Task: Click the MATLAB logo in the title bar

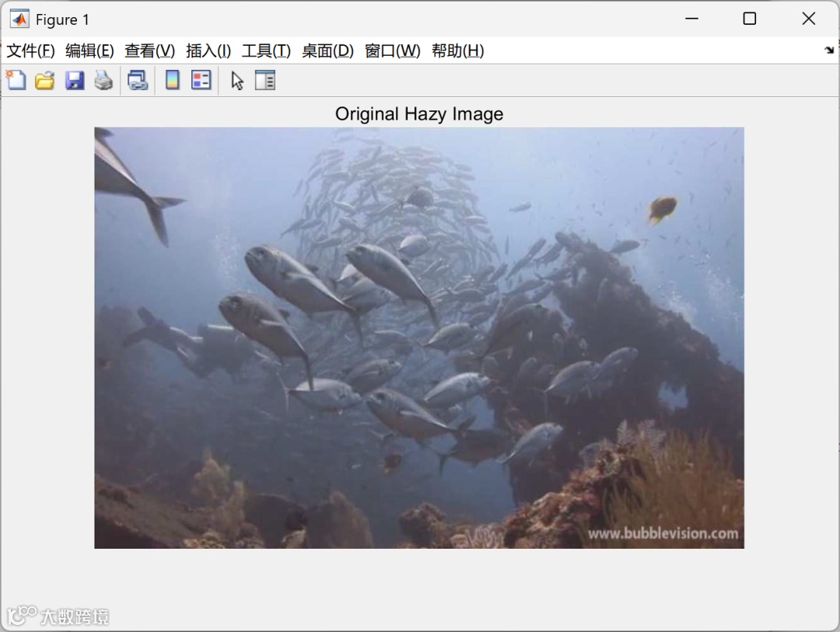Action: tap(19, 19)
